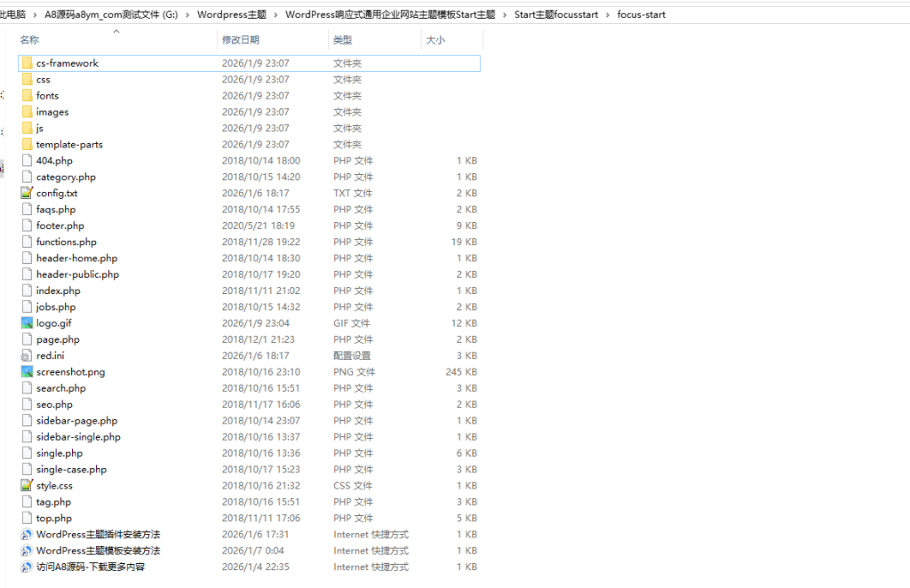The image size is (910, 588).
Task: Click the WordPress主题插件安装方法 shortcut icon
Action: (x=27, y=535)
